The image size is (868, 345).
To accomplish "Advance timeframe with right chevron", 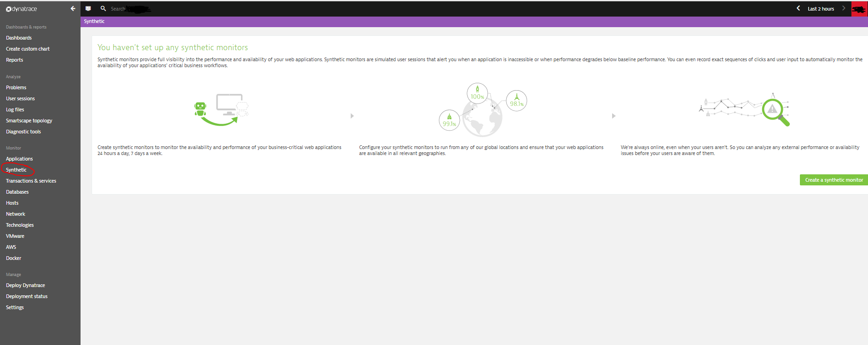I will point(844,8).
